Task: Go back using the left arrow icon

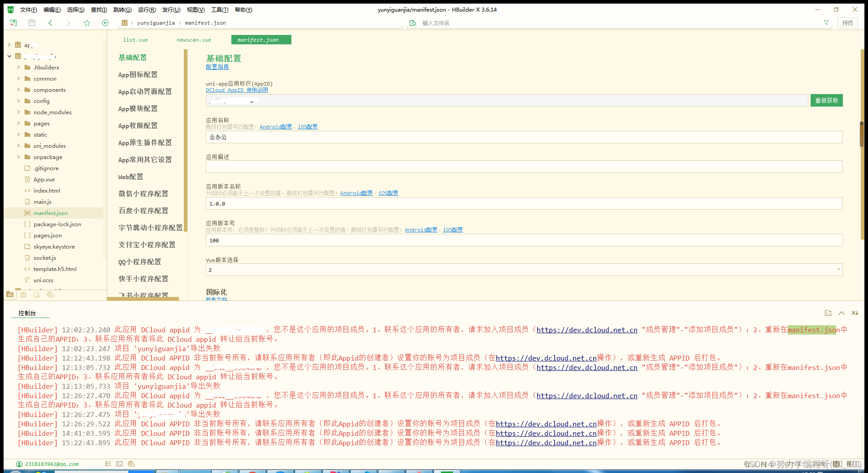Action: (x=50, y=23)
